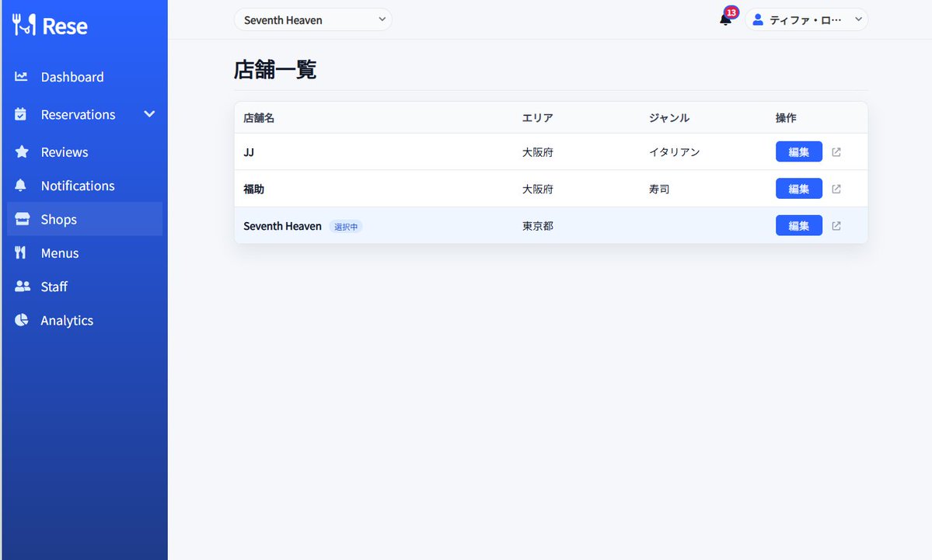
Task: Click the Rese logo in sidebar
Action: (x=50, y=26)
